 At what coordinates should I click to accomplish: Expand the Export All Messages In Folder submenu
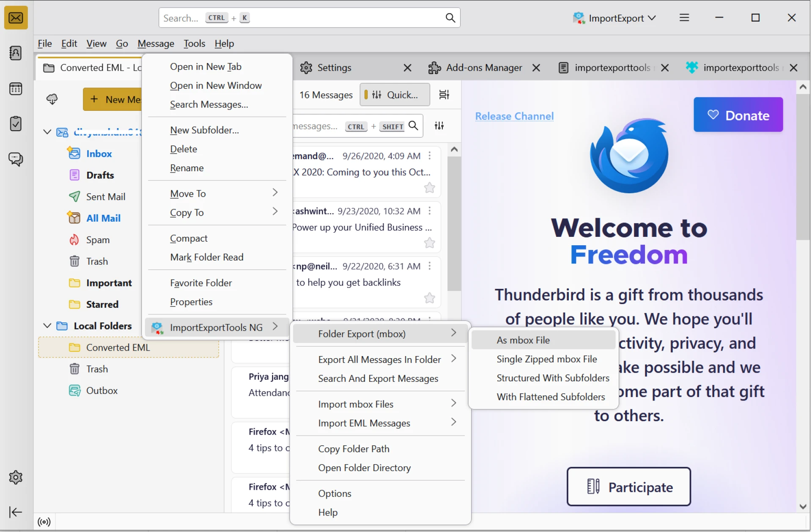coord(379,359)
